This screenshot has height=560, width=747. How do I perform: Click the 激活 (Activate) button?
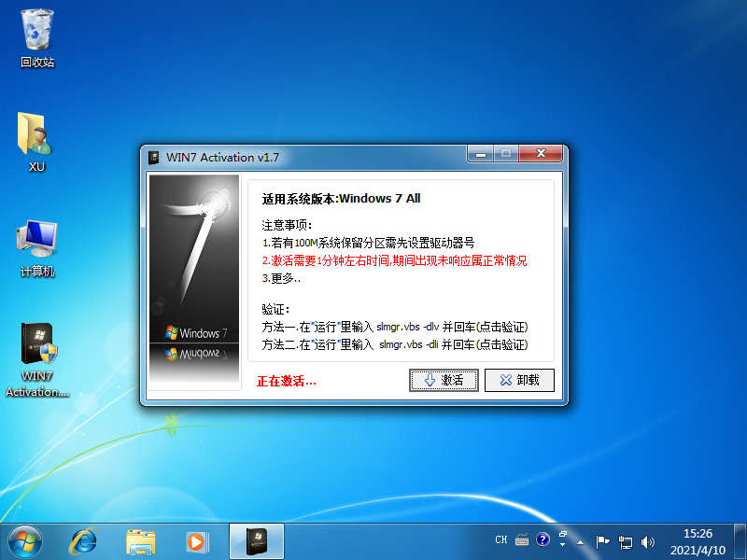click(444, 380)
